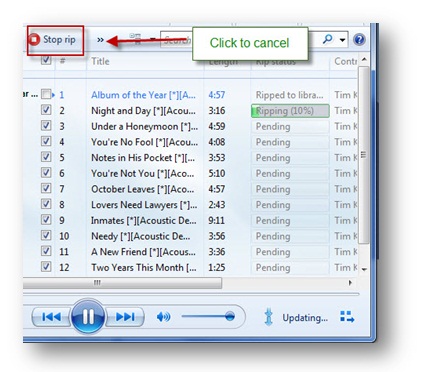This screenshot has width=422, height=372.
Task: Click the 9:11 length of Inmates
Action: click(x=217, y=220)
